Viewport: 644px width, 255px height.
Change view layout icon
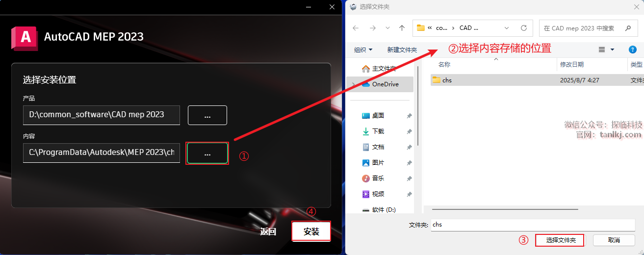pyautogui.click(x=602, y=50)
